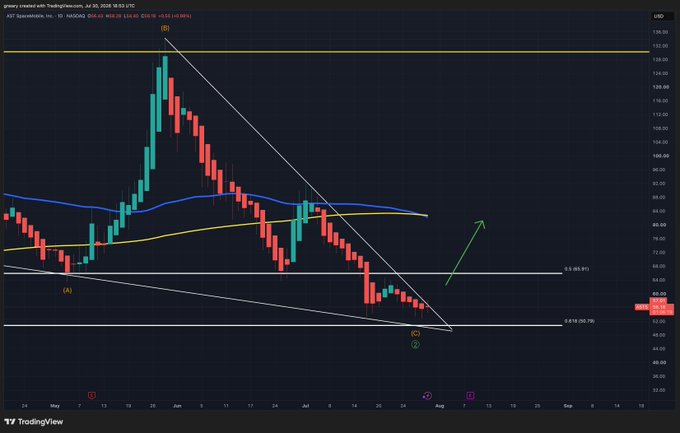
Task: Click the Aug label on the time axis
Action: (x=440, y=406)
